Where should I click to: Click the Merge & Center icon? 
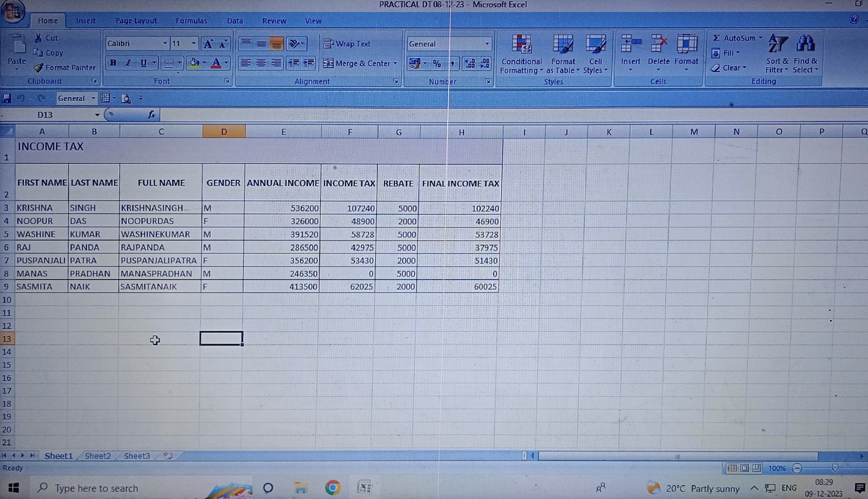point(328,63)
